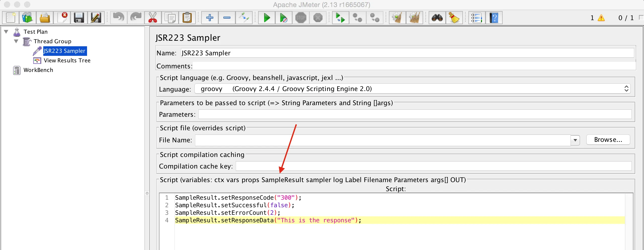The width and height of the screenshot is (644, 250).
Task: Click Remote Stop All icon
Action: [x=357, y=18]
